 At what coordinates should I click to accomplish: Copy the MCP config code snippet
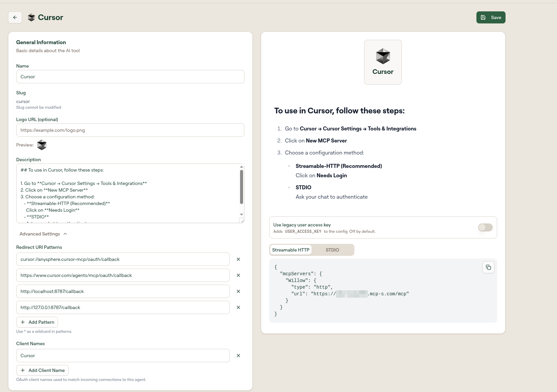488,267
